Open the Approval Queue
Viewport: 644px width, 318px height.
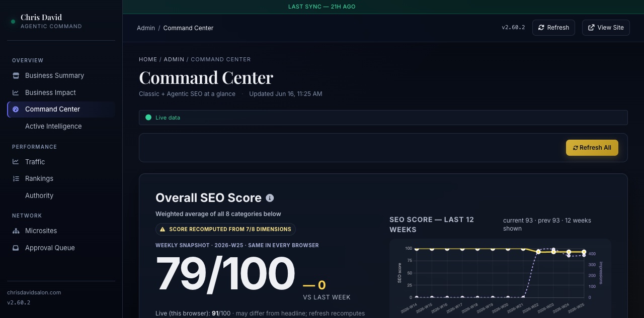[61, 248]
